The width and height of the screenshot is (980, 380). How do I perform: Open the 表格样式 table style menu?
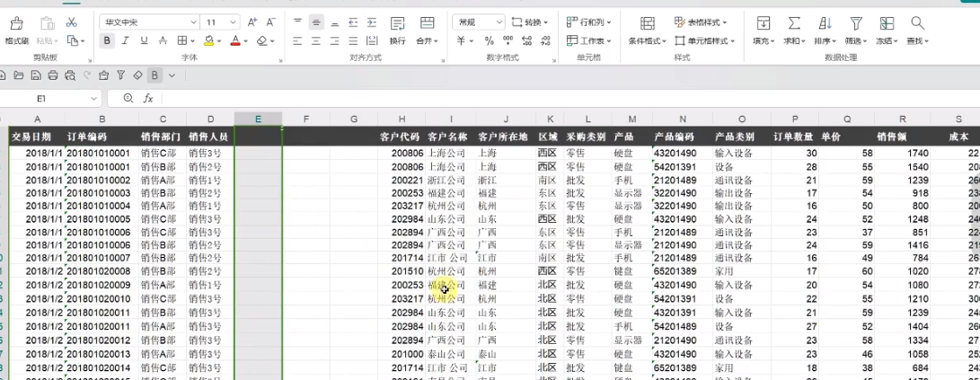[x=702, y=22]
